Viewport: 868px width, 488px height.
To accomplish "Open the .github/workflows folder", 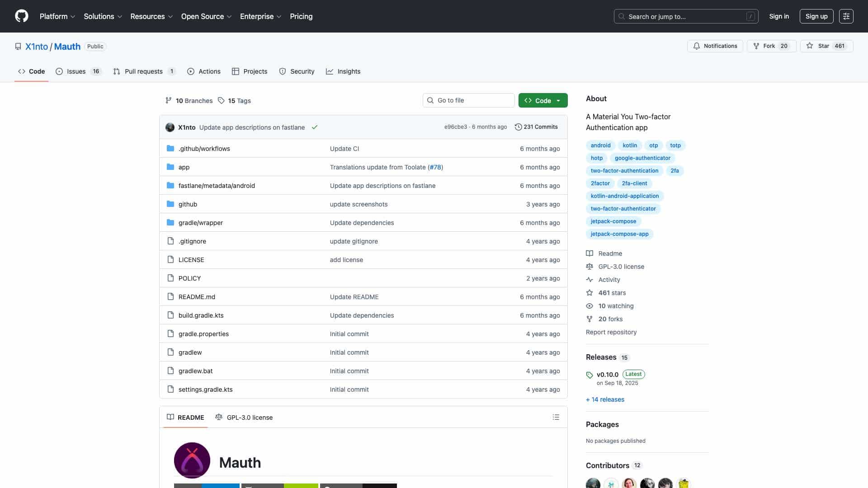I will pyautogui.click(x=204, y=149).
